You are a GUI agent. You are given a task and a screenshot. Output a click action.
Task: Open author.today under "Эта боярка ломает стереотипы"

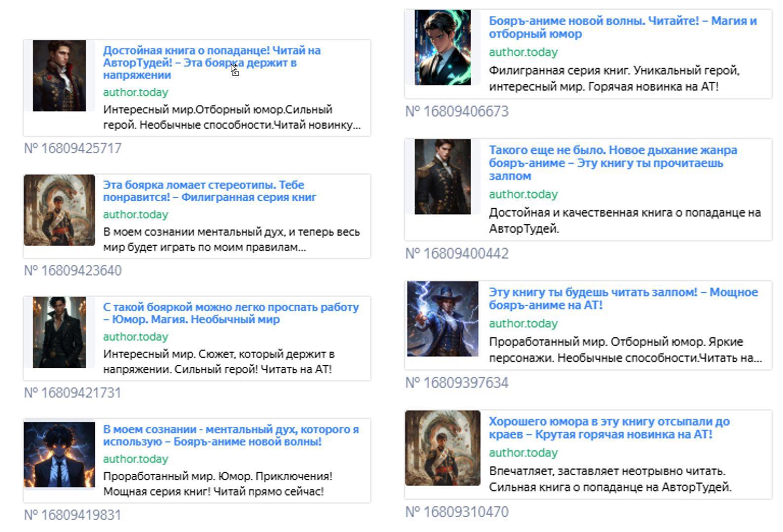pyautogui.click(x=136, y=214)
